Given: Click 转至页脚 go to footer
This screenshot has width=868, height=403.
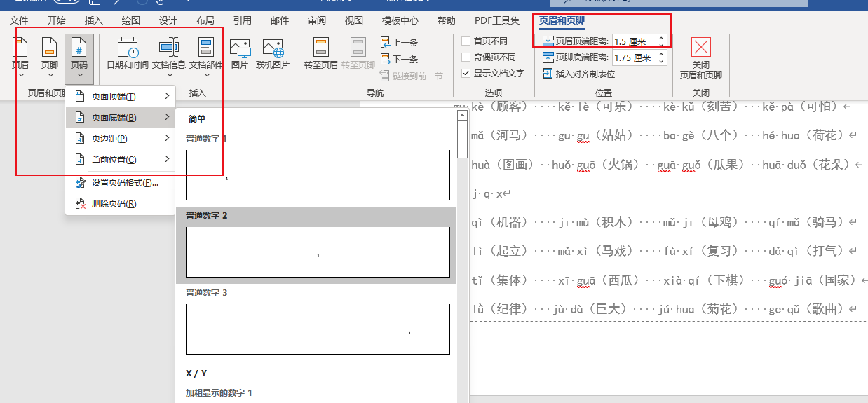Looking at the screenshot, I should pyautogui.click(x=358, y=55).
